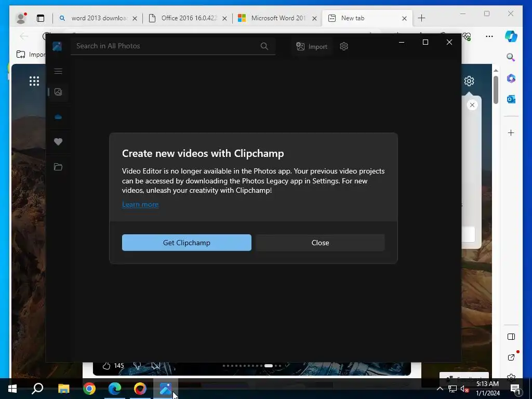This screenshot has width=532, height=399.
Task: Open Edge Settings and more ellipsis
Action: [489, 36]
